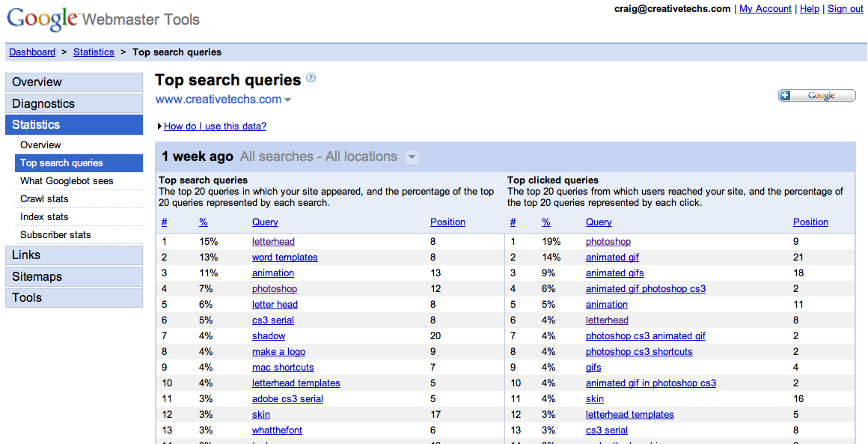Go to Dashboard breadcrumb link
The height and width of the screenshot is (444, 868).
(x=32, y=52)
